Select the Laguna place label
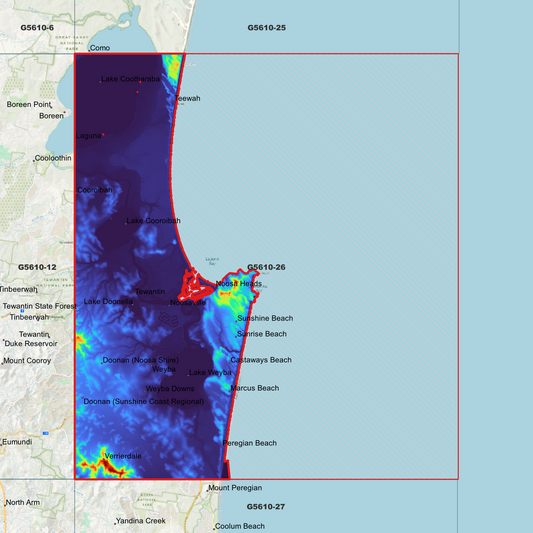 [x=88, y=136]
